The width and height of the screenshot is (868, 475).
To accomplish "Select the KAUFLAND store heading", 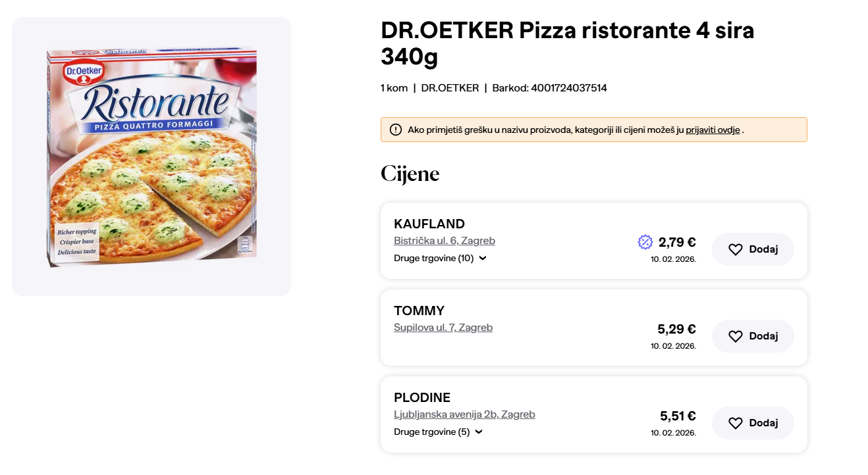I will [x=429, y=224].
